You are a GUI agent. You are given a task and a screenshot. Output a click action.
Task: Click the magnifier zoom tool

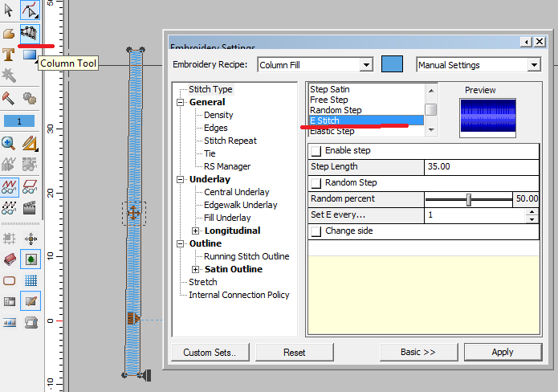[9, 143]
